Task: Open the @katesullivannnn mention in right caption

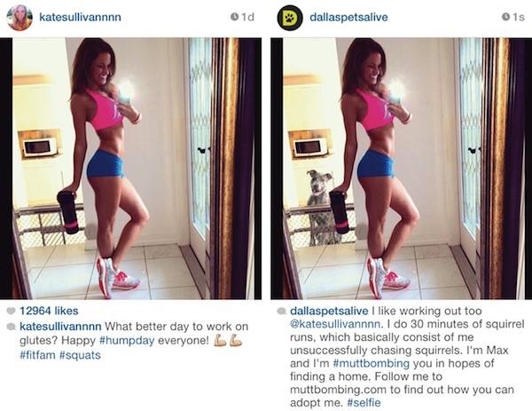Action: coord(334,324)
